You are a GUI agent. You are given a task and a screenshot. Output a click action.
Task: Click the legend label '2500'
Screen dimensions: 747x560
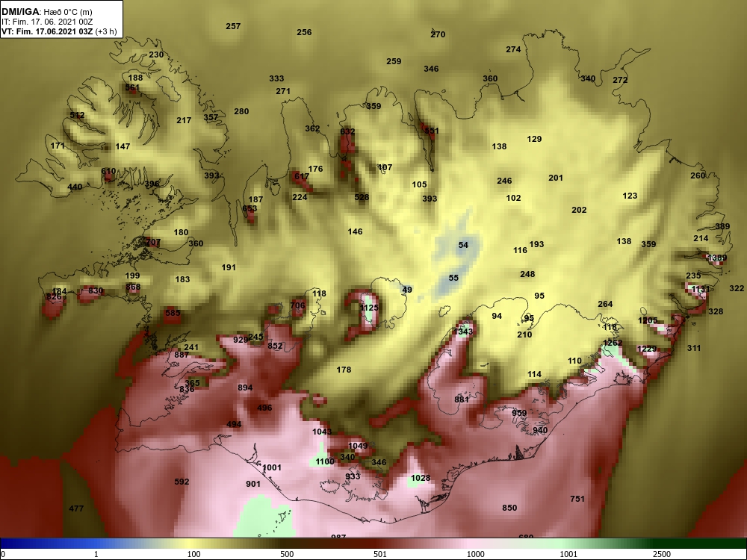662,554
